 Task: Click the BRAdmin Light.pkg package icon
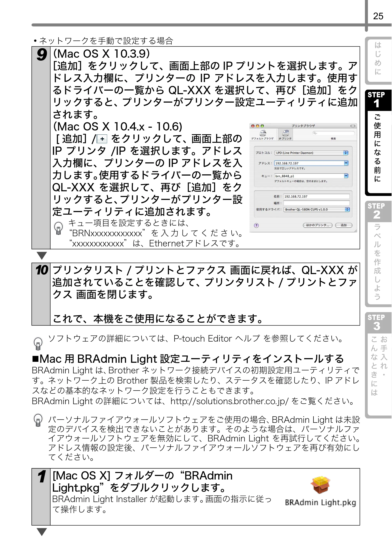320,485
